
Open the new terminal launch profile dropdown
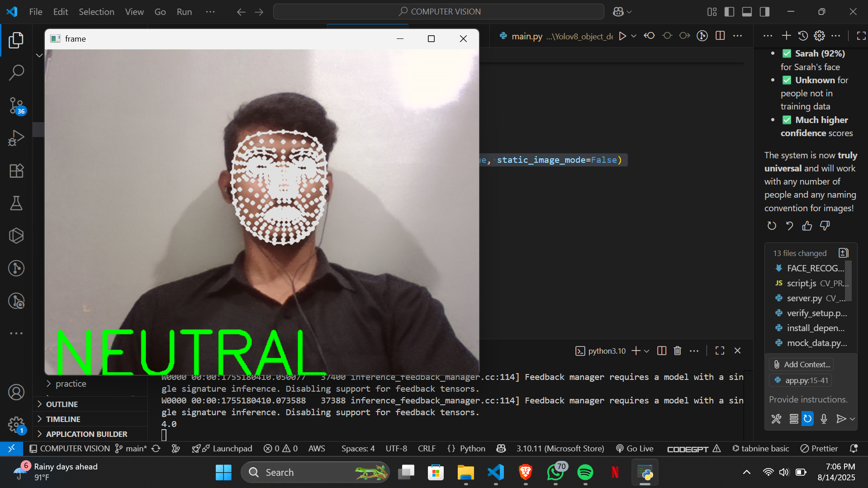(647, 351)
